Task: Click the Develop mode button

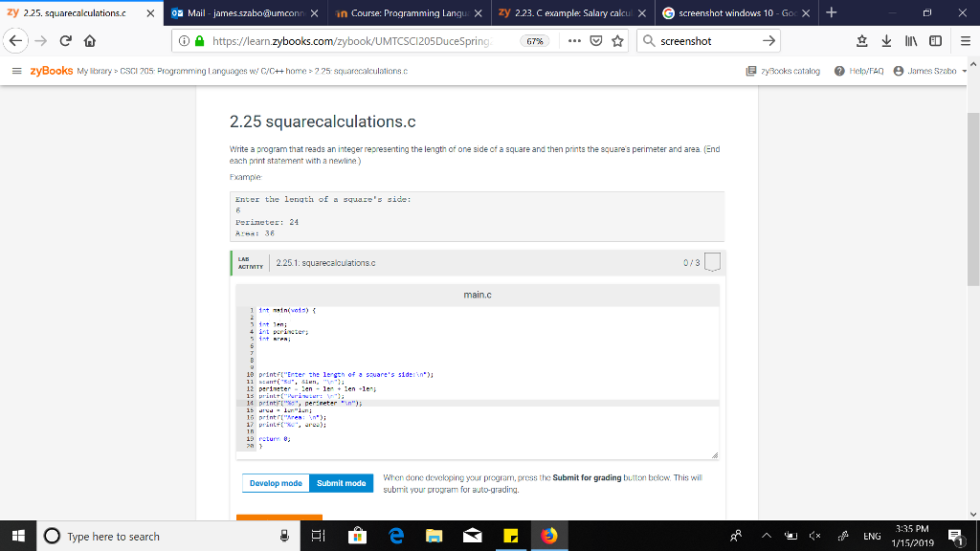Action: click(x=276, y=483)
